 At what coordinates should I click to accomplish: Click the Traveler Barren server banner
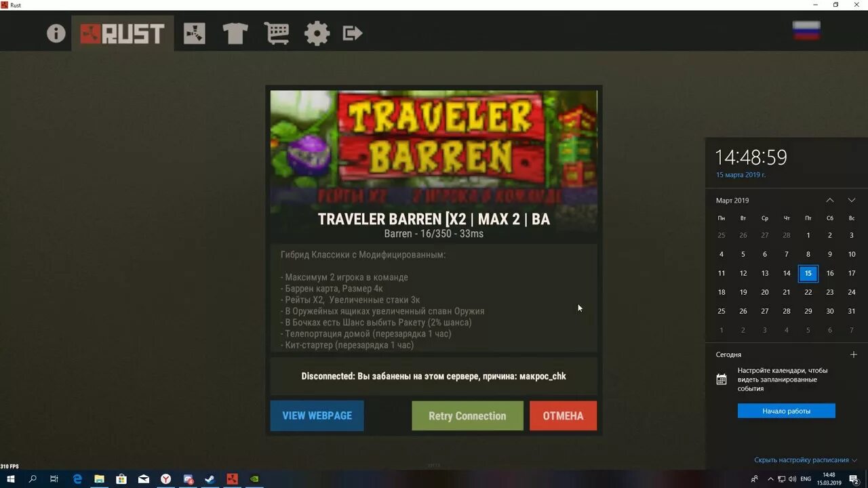[434, 148]
